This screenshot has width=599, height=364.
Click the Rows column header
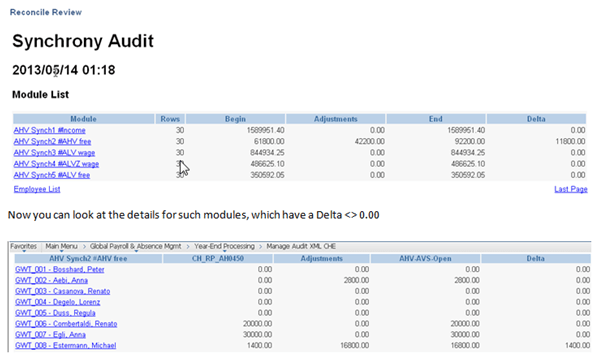point(170,119)
